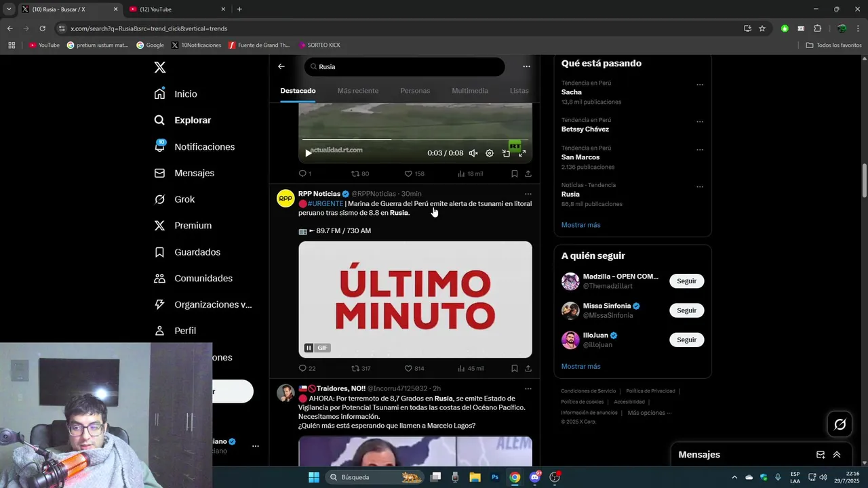Open RPP Noticias profile avatar

[285, 199]
